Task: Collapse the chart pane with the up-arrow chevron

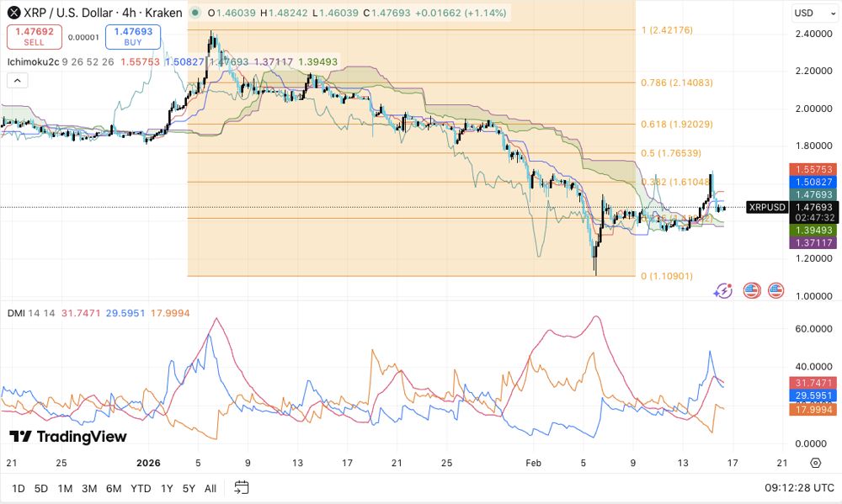Action: point(15,80)
